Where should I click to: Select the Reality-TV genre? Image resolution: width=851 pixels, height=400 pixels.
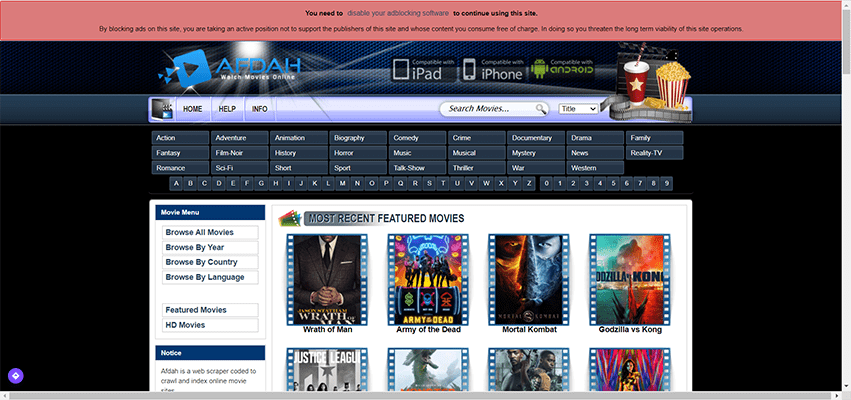(655, 153)
